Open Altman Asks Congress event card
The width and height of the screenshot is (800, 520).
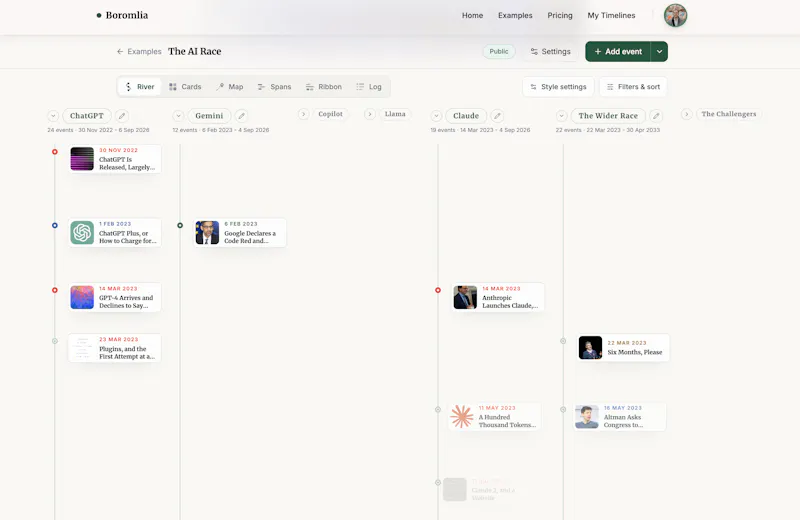point(620,416)
